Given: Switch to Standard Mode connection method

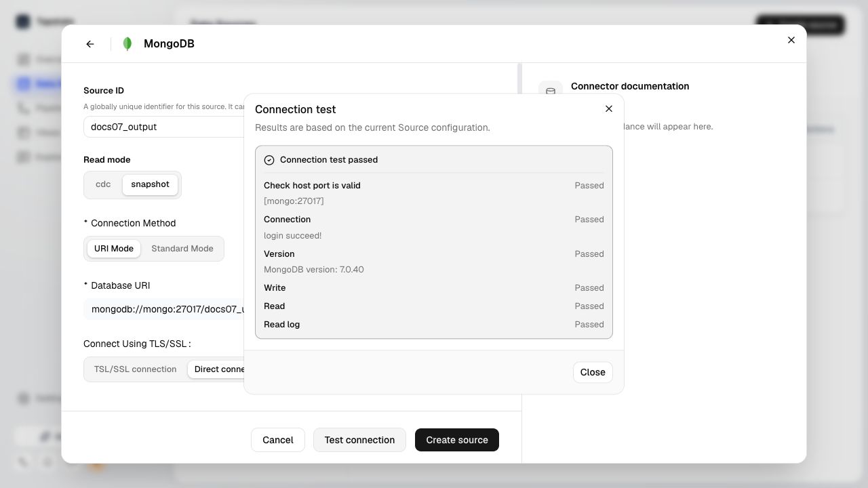Looking at the screenshot, I should 182,249.
